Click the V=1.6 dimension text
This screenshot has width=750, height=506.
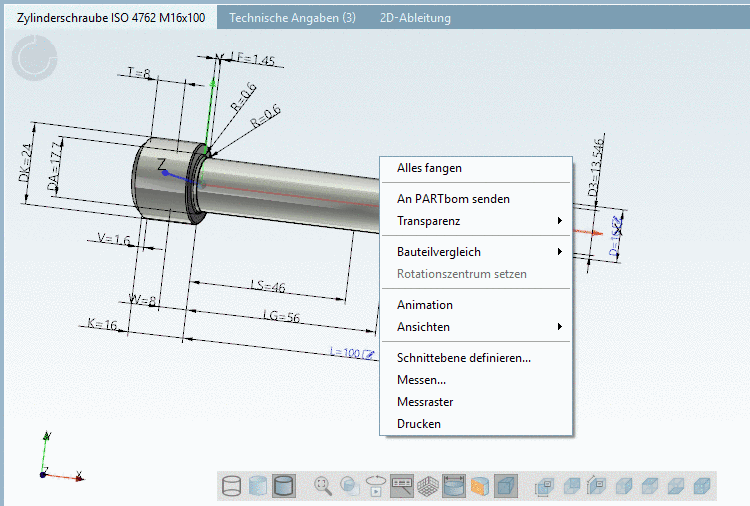coord(114,239)
